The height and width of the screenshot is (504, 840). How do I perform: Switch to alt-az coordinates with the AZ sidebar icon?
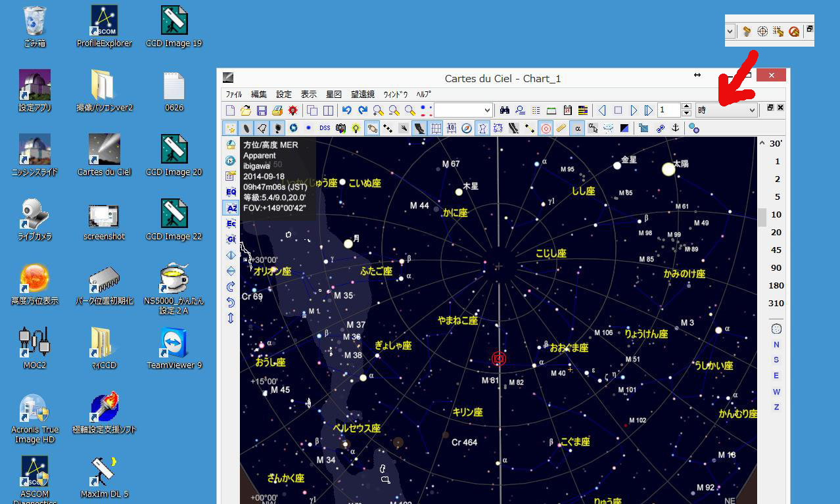click(231, 208)
